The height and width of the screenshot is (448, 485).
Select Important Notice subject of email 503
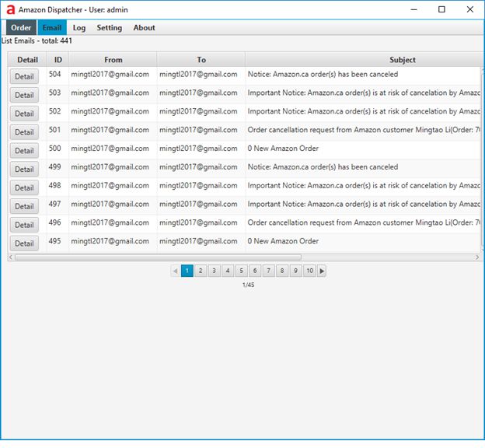[x=364, y=93]
